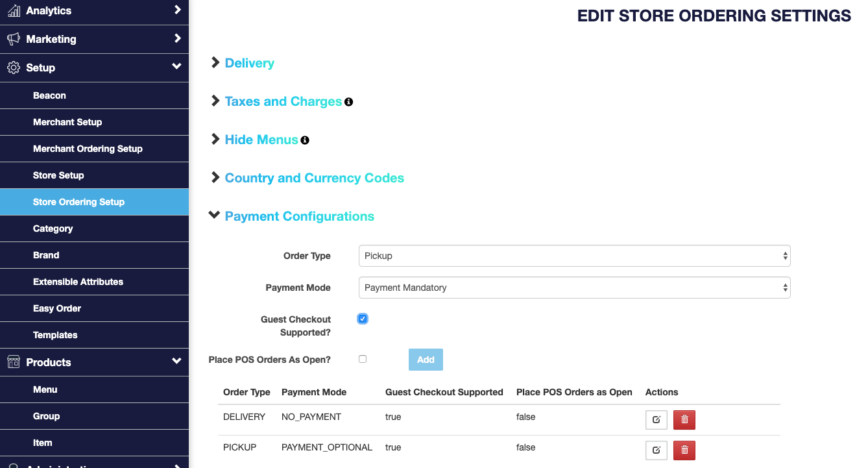Click NO_PAYMENT cell in table
Screen dimensions: 868x468
311,417
